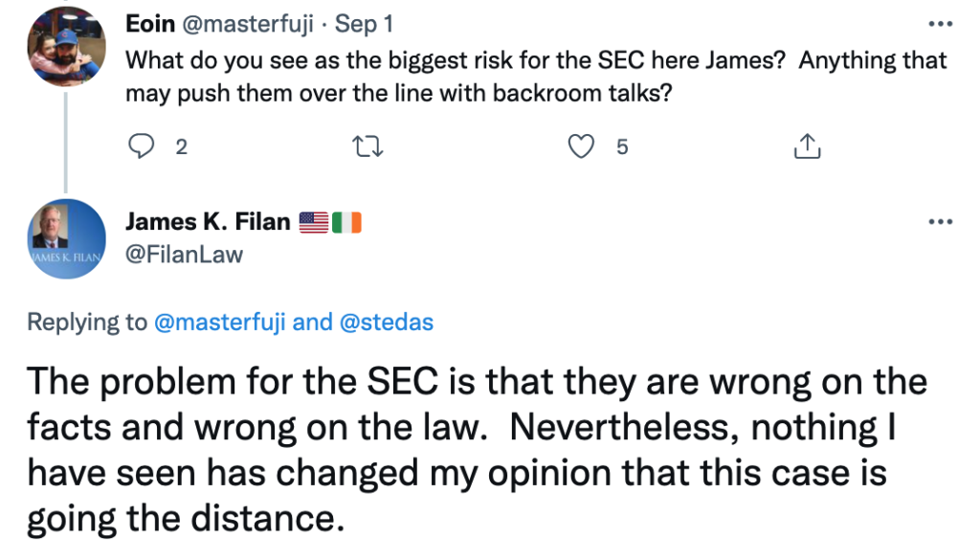
Task: Retweet Eoin's tweet
Action: 365,146
